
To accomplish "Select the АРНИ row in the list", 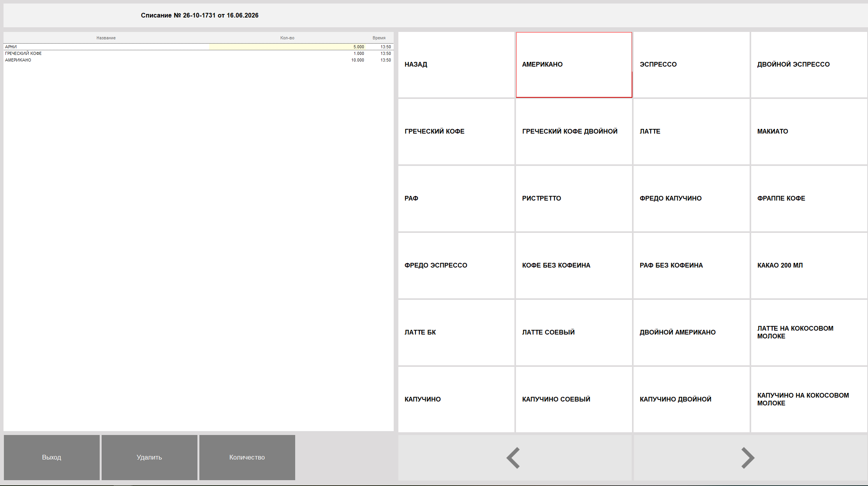I will 199,47.
